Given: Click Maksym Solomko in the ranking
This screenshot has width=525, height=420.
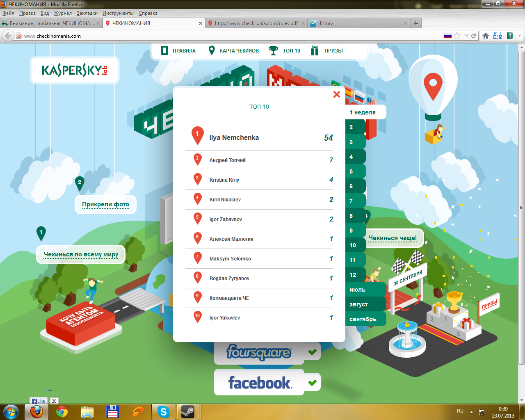Looking at the screenshot, I should (230, 259).
